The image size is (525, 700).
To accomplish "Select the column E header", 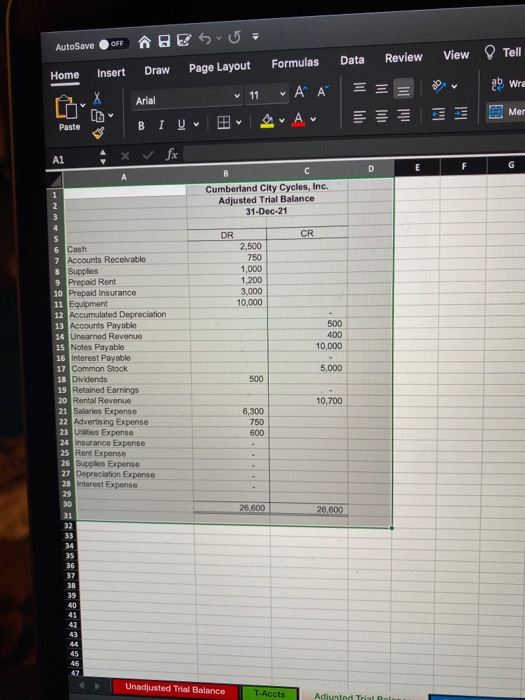I will (x=417, y=168).
